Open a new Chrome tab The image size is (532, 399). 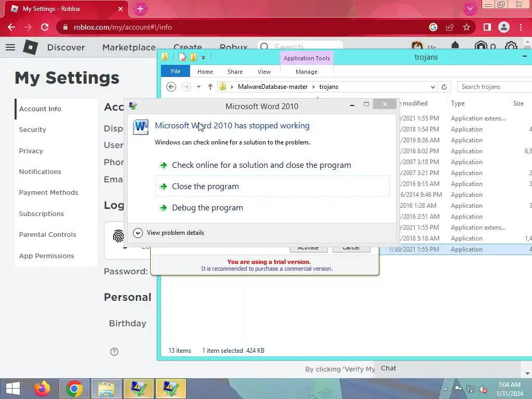140,9
